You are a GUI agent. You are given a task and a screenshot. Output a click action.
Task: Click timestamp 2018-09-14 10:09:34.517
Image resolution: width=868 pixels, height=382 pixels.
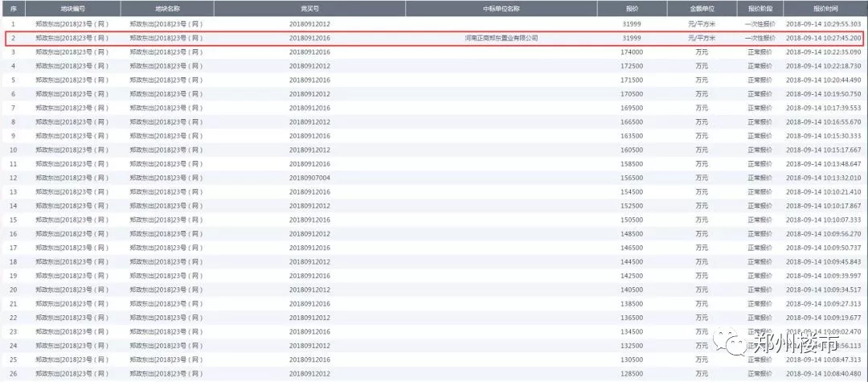[823, 290]
